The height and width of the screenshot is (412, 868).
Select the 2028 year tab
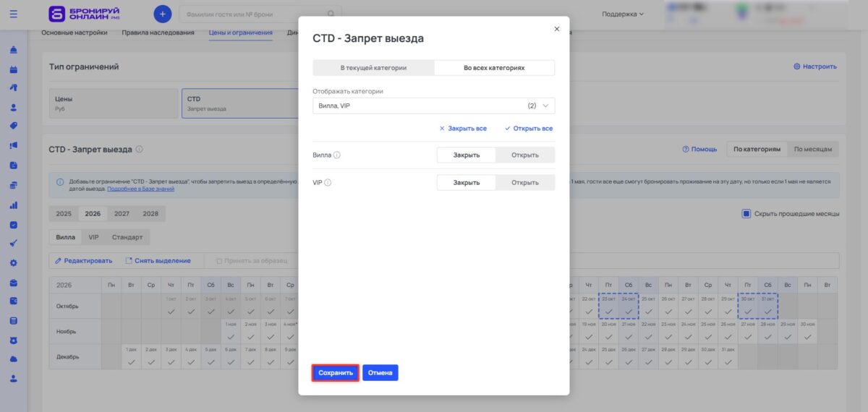(150, 214)
